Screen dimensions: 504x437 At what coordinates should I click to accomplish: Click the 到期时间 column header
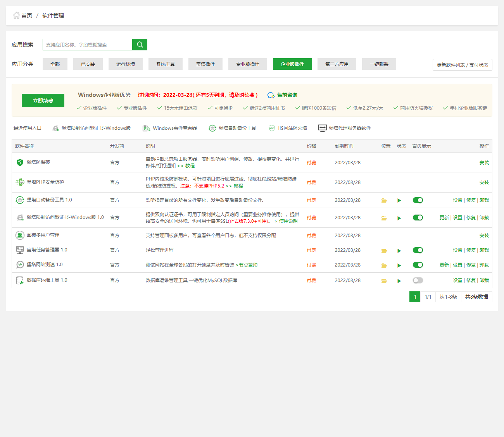pos(344,146)
